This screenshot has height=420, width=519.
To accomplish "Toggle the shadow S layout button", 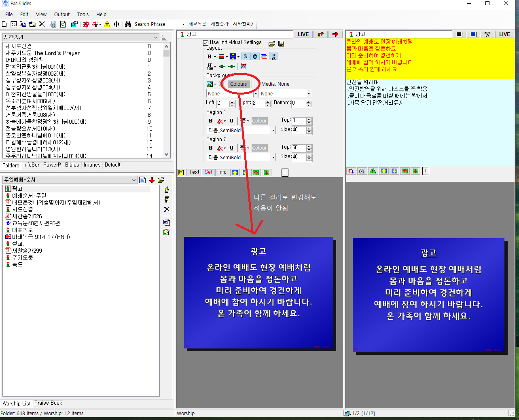I will click(x=246, y=57).
